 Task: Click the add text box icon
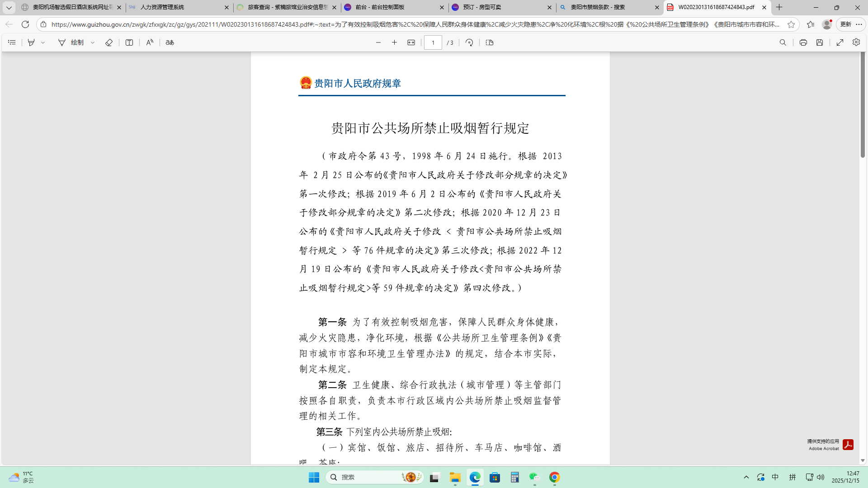click(x=129, y=42)
